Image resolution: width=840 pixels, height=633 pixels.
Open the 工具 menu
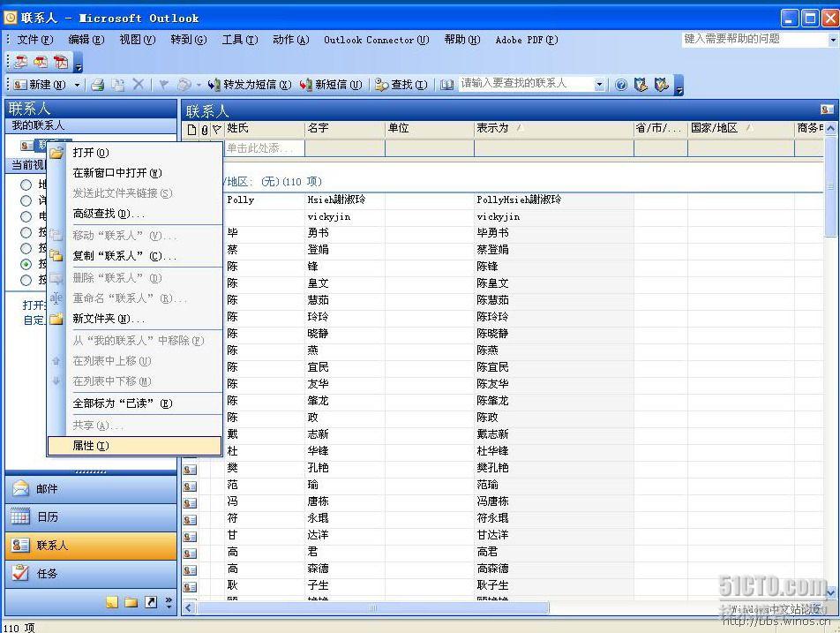click(240, 40)
